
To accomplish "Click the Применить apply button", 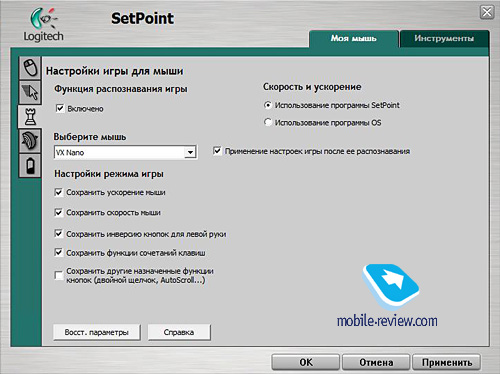I will click(x=447, y=362).
